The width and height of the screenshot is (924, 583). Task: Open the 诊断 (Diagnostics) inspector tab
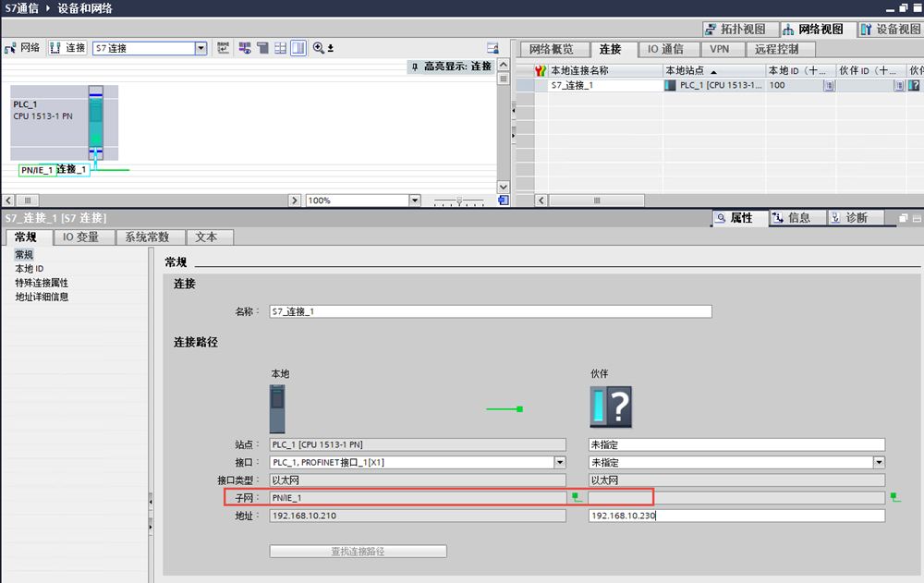pos(848,218)
